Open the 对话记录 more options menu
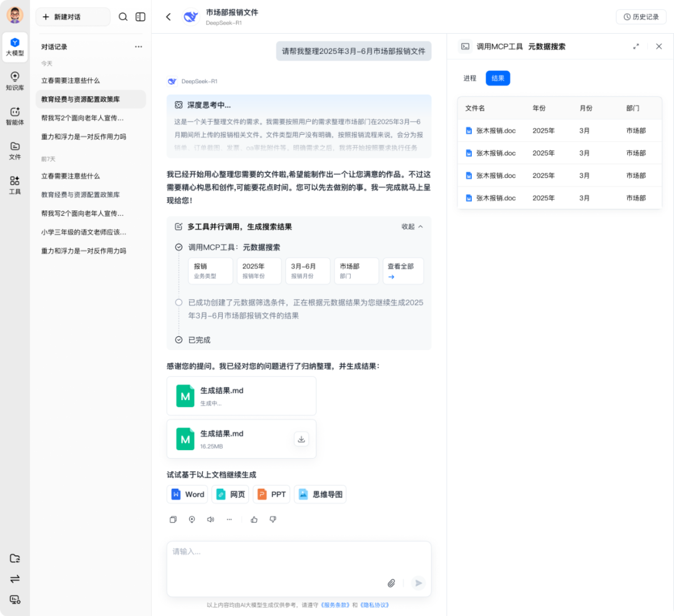 139,47
